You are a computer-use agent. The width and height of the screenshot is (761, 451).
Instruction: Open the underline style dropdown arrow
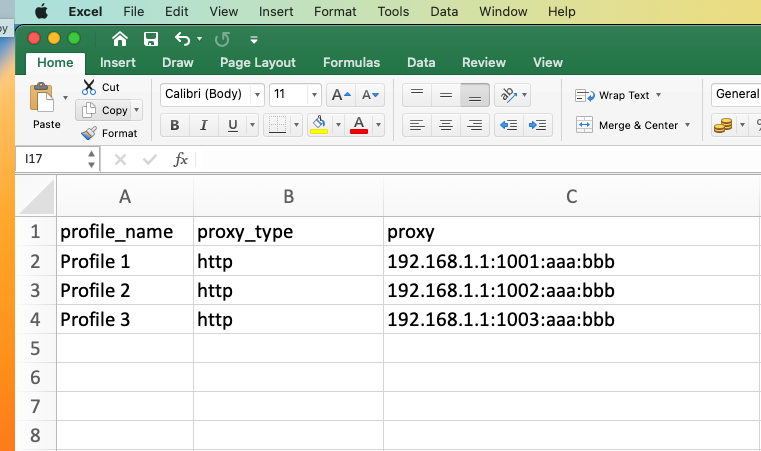tap(252, 125)
